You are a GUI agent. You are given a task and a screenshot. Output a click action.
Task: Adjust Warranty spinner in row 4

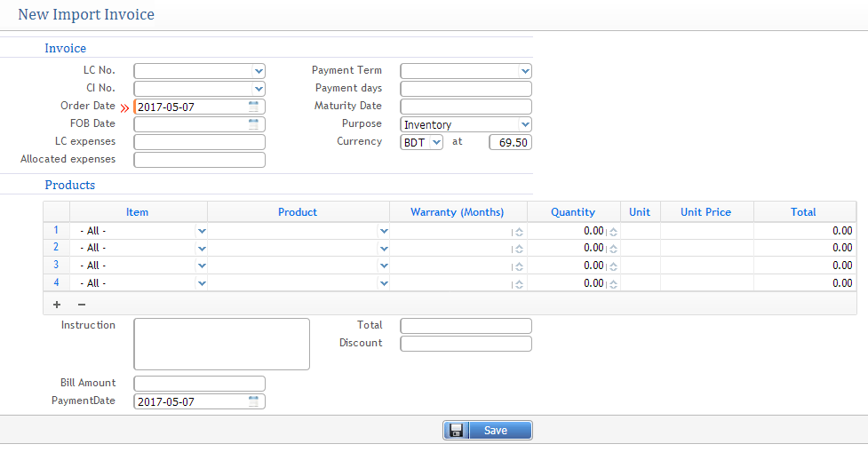coord(519,284)
